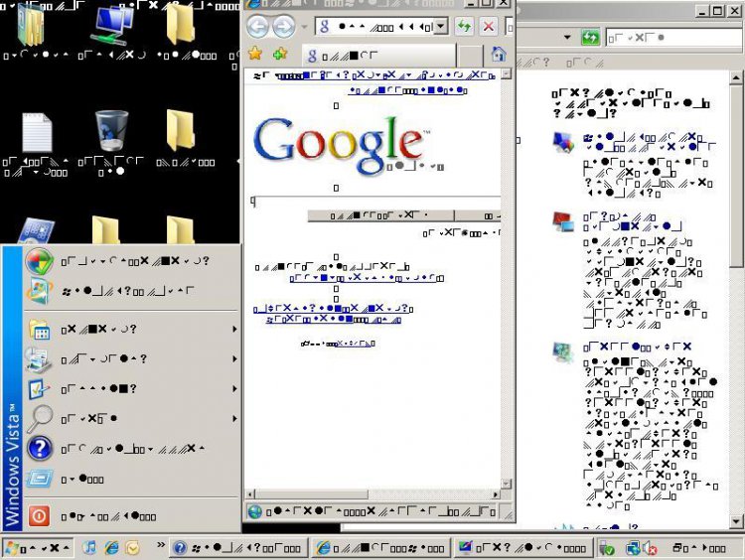745x560 pixels.
Task: Click the horizontal scrollbar thumb in Internet Explorer
Action: click(312, 494)
